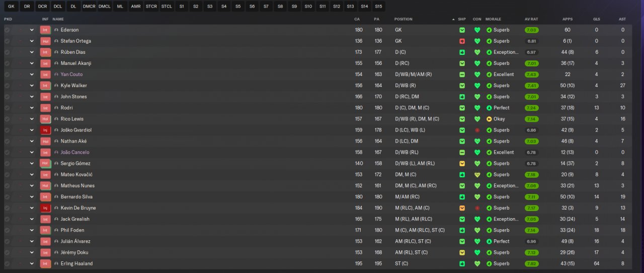644x273 pixels.
Task: Select the GK position slot
Action: point(11,7)
